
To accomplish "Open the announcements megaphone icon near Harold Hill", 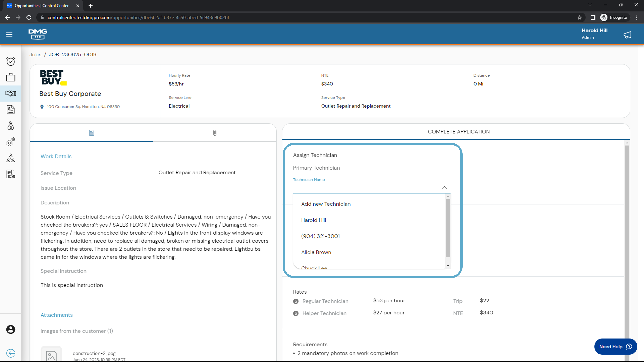I will pos(627,35).
